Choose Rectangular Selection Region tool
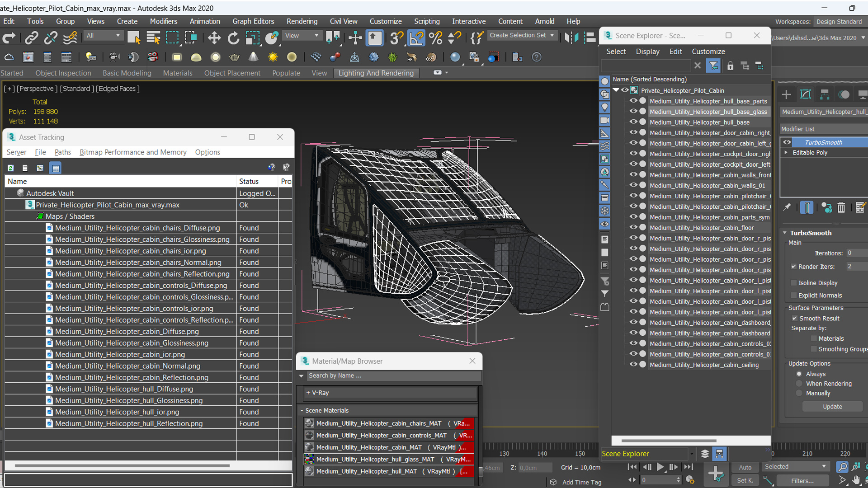The width and height of the screenshot is (868, 488). point(172,38)
